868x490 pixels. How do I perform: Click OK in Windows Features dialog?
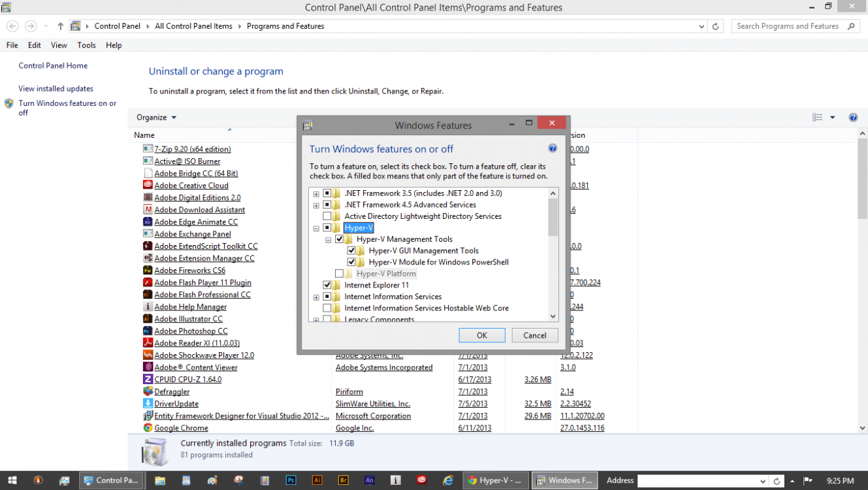click(482, 335)
